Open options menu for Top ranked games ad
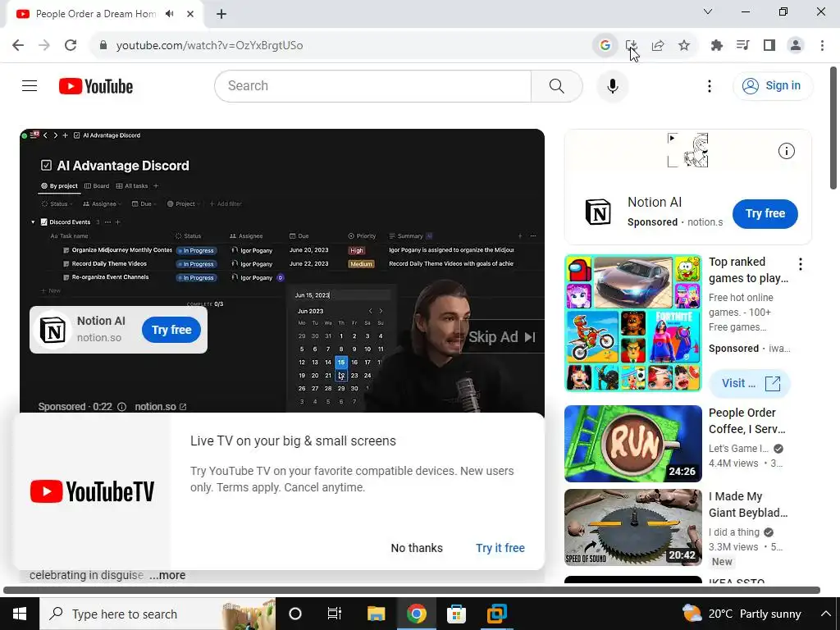840x630 pixels. (x=801, y=263)
